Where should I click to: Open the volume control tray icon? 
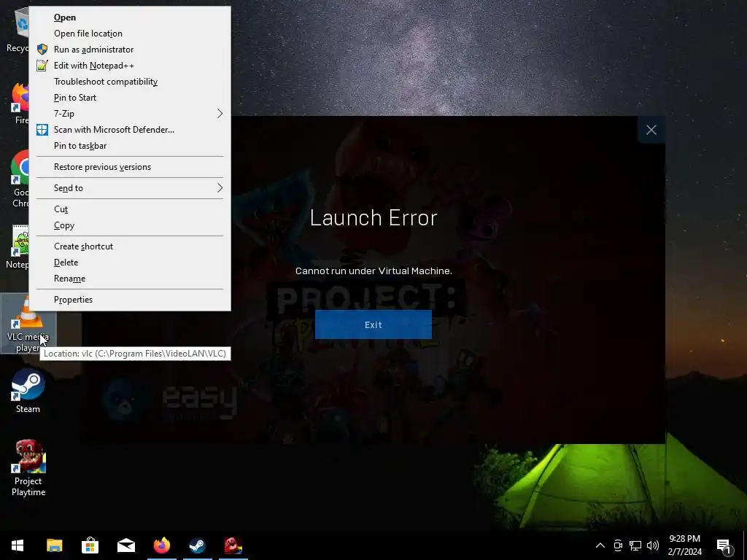(x=653, y=545)
